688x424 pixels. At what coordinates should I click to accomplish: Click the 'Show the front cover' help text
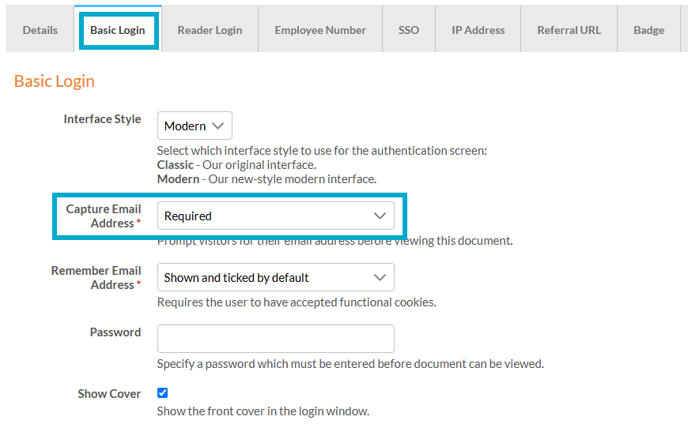pyautogui.click(x=263, y=411)
